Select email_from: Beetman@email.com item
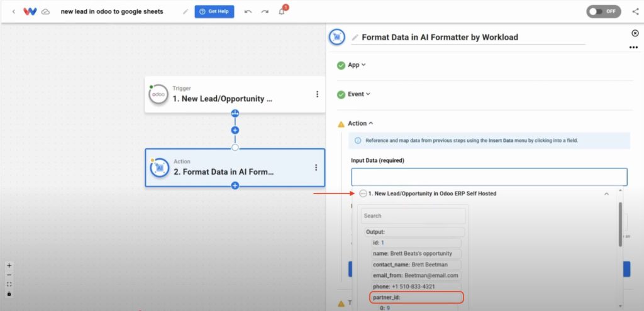The height and width of the screenshot is (311, 644). point(415,275)
